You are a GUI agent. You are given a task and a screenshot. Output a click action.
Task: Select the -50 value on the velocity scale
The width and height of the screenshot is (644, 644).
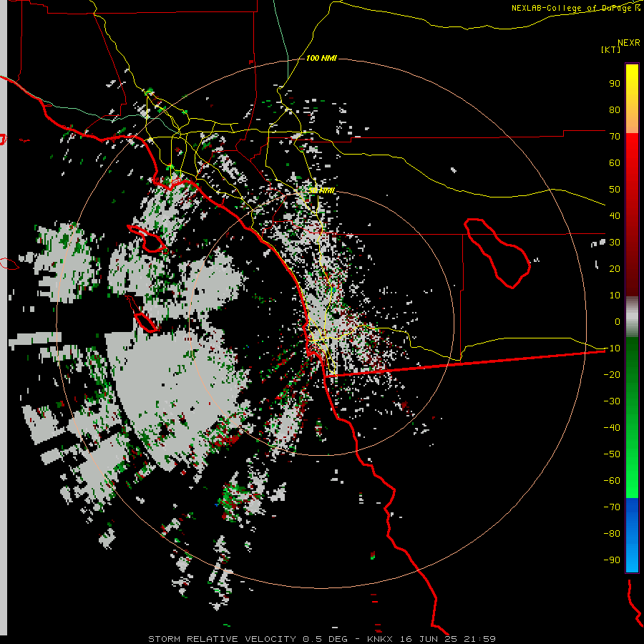tap(612, 454)
